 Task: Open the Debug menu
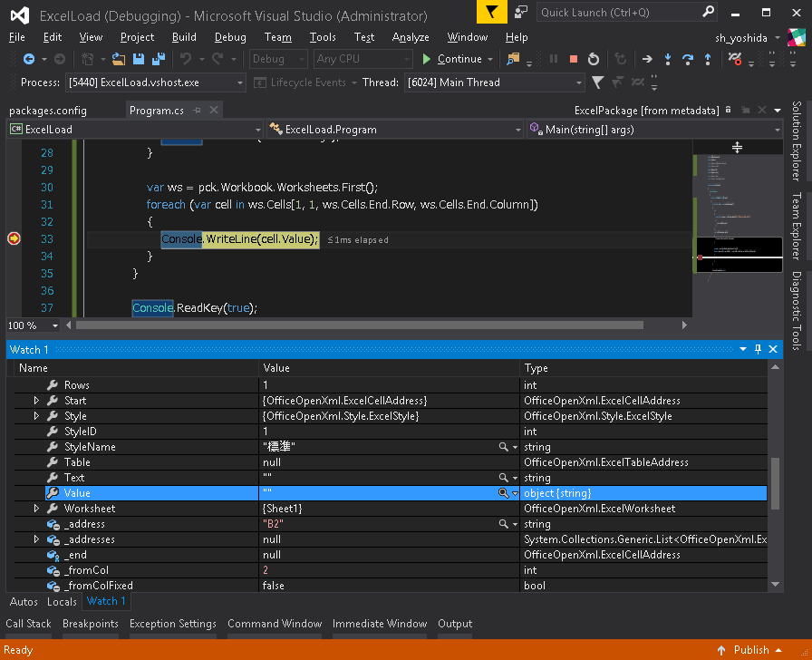point(230,37)
